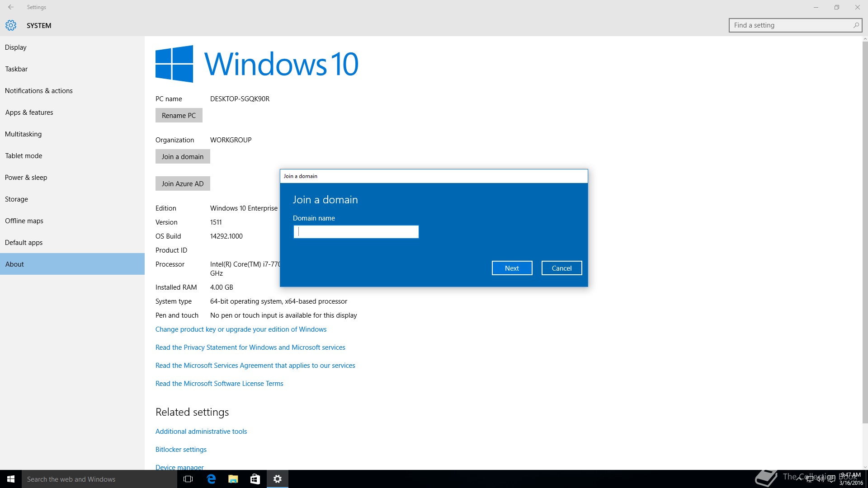
Task: Click the Windows 10 Enterprise edition text
Action: 244,208
